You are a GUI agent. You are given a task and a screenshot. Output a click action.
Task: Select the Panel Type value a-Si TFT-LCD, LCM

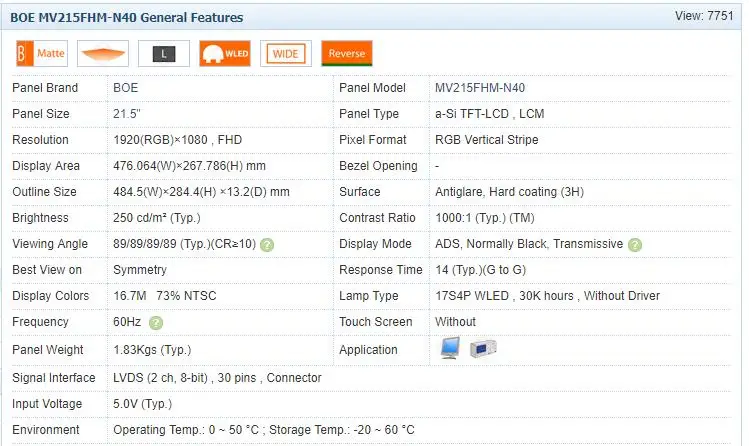pos(490,114)
